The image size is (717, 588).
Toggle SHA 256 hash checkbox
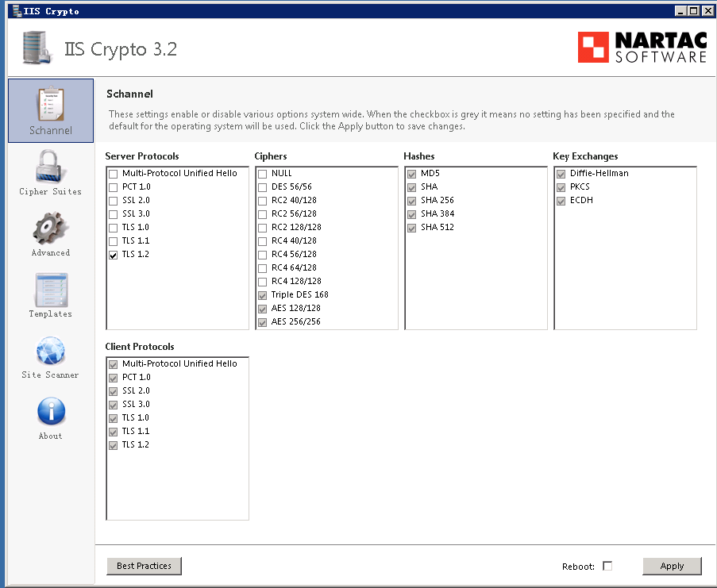tap(412, 201)
